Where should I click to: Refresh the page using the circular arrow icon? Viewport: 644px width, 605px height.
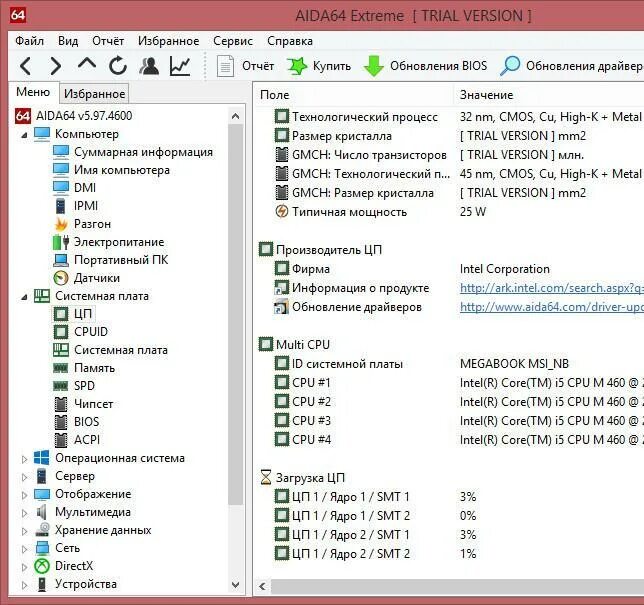118,66
